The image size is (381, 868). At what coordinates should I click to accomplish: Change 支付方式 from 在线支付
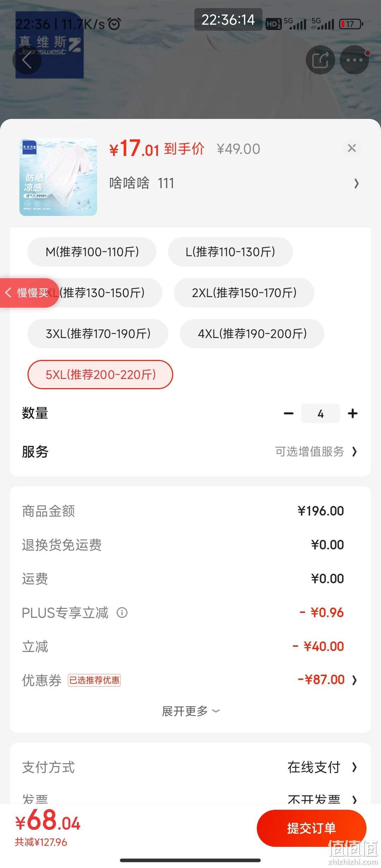322,767
